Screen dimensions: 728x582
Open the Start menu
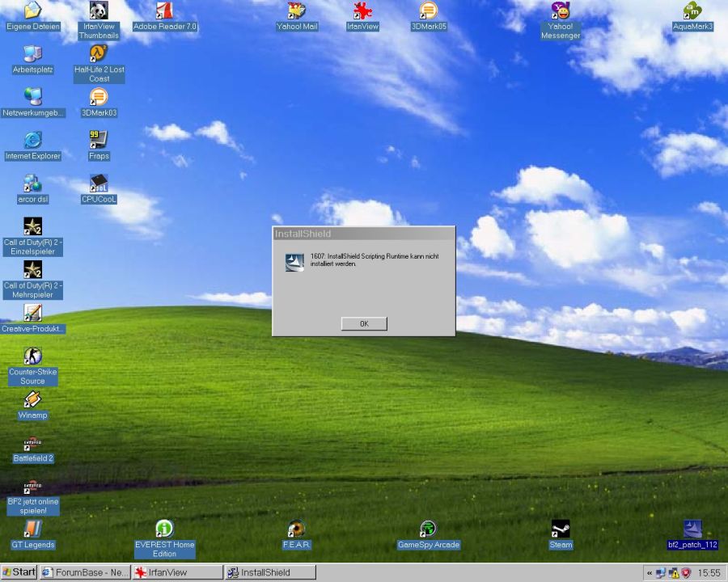pos(19,572)
